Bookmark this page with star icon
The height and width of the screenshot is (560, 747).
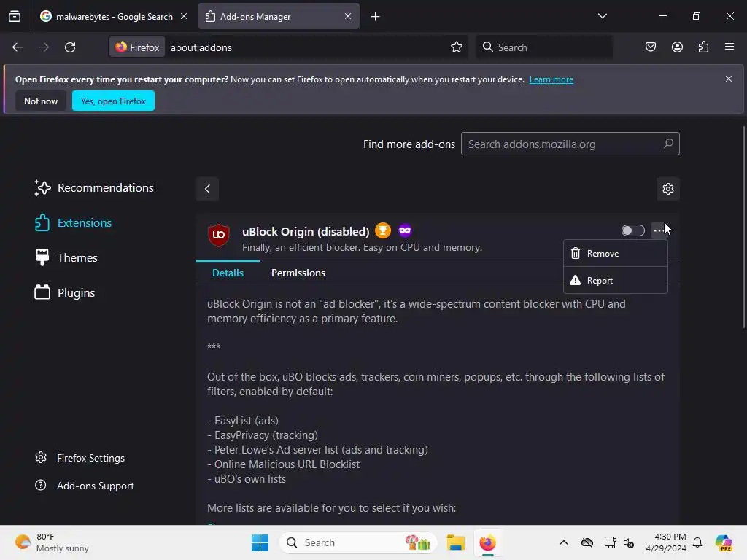point(457,47)
